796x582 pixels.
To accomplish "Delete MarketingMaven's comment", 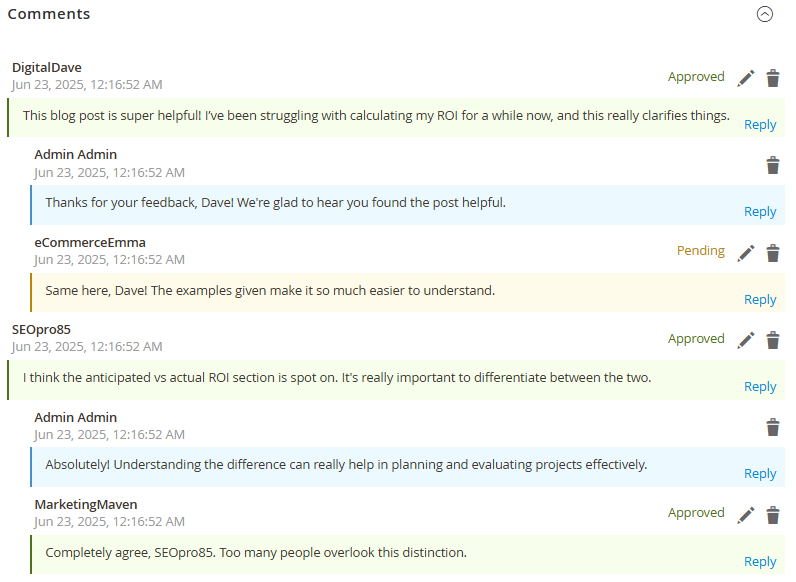I will (x=773, y=515).
